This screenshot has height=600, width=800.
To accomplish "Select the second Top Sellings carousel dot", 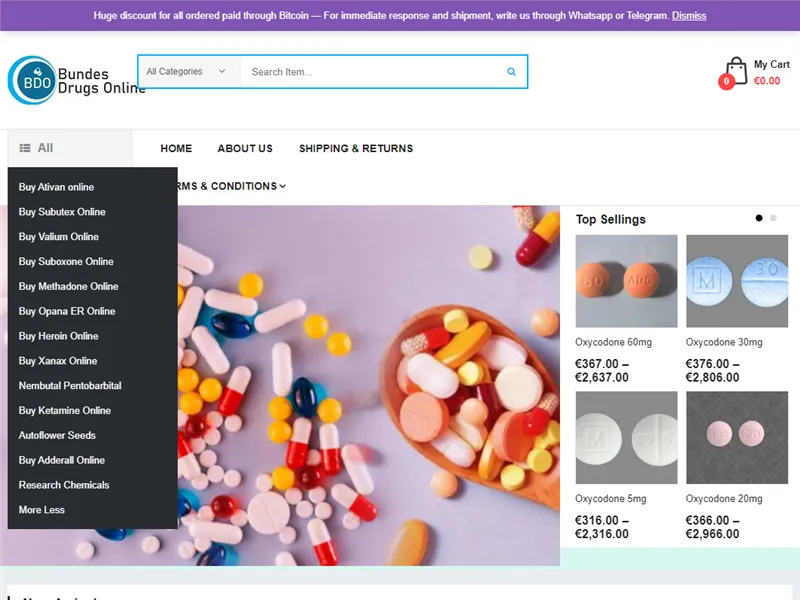I will 772,217.
